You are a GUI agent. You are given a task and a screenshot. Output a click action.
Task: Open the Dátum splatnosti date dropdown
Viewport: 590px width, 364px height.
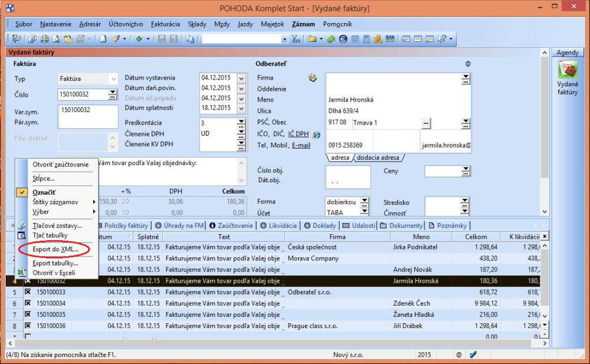[x=241, y=108]
